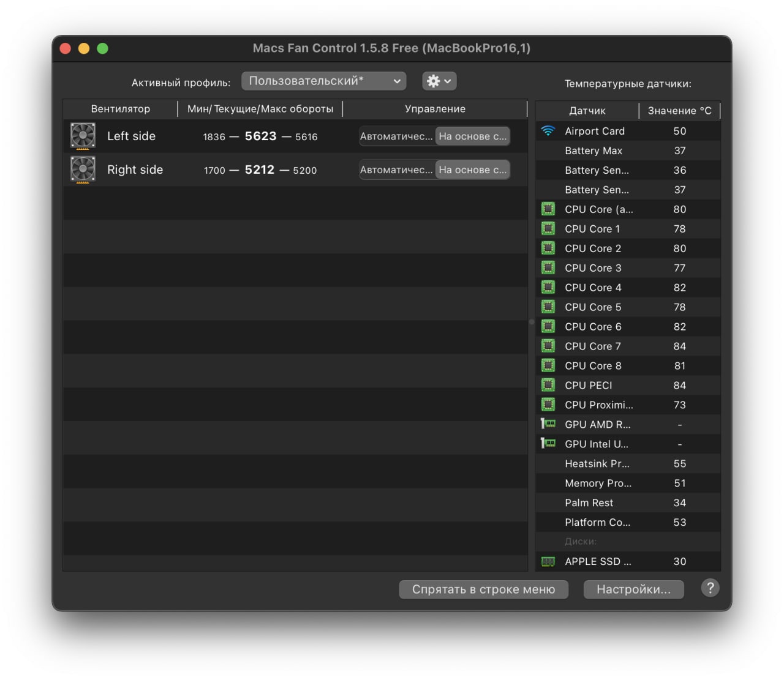Sort by the Датчик column header
Viewport: 784px width, 680px height.
587,111
